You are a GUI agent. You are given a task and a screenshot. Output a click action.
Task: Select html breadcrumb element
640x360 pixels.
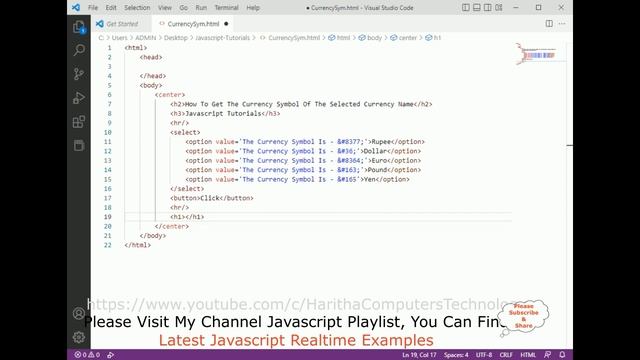tap(340, 38)
